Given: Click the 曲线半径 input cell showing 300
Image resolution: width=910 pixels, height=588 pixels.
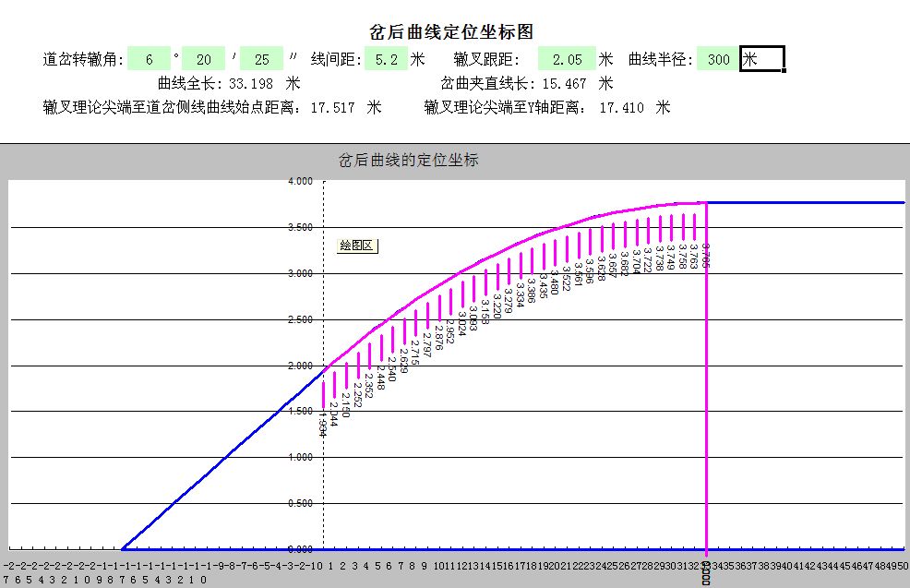Looking at the screenshot, I should pos(718,59).
